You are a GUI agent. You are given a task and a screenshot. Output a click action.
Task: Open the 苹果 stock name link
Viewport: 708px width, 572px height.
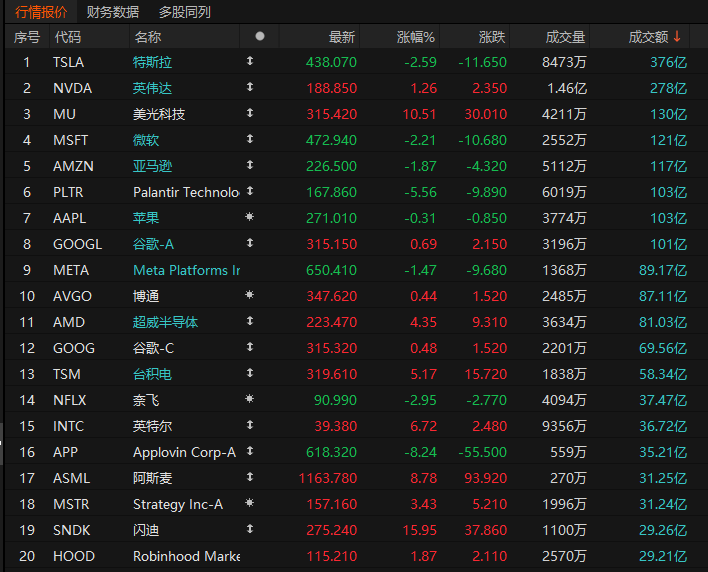point(146,218)
